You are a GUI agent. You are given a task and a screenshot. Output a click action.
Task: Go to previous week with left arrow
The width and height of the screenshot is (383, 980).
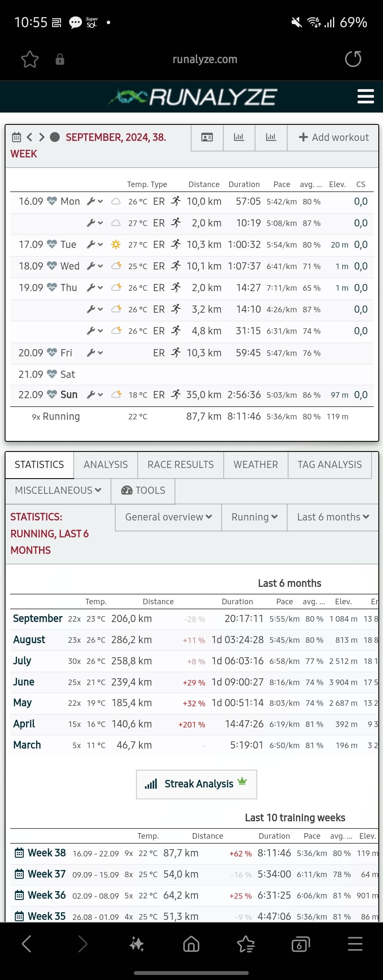pos(29,137)
